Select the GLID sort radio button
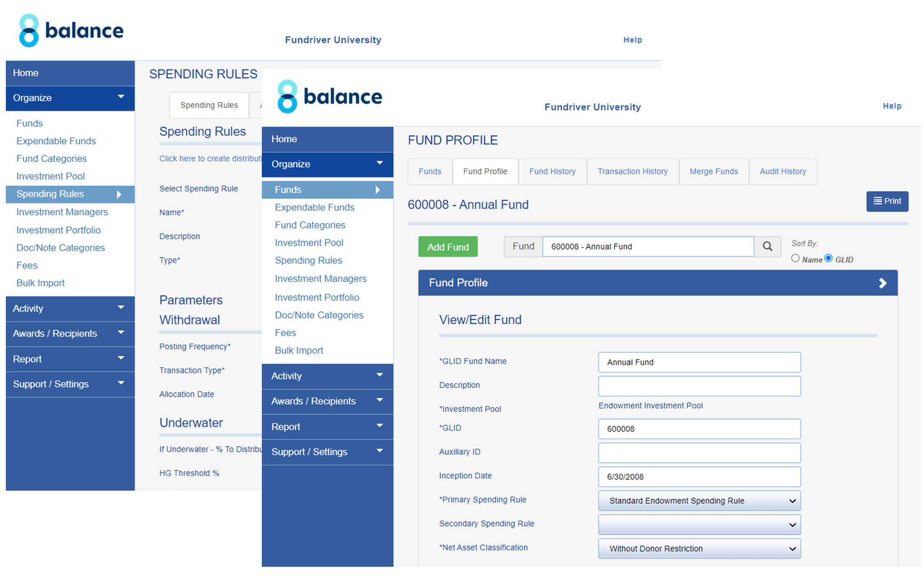The height and width of the screenshot is (576, 924). (828, 258)
